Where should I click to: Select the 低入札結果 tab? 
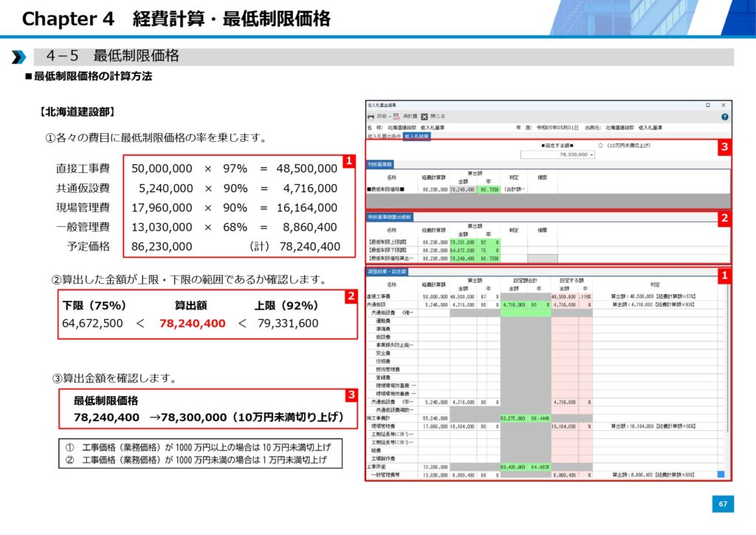click(417, 136)
